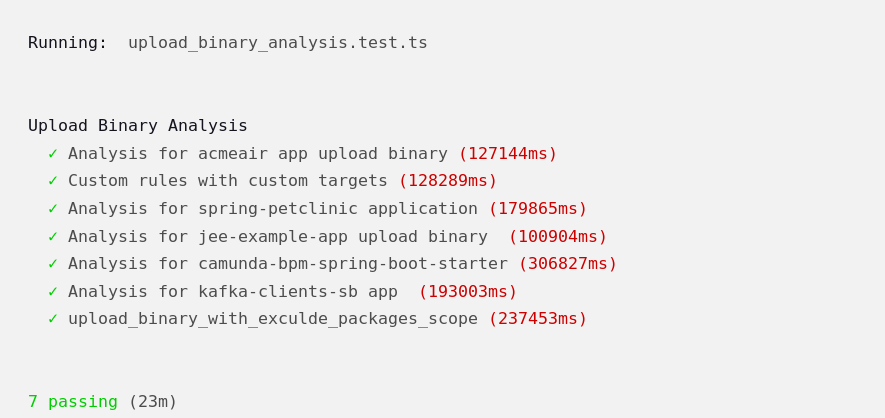Select the (306827ms) duration text
The width and height of the screenshot is (885, 418).
click(567, 264)
